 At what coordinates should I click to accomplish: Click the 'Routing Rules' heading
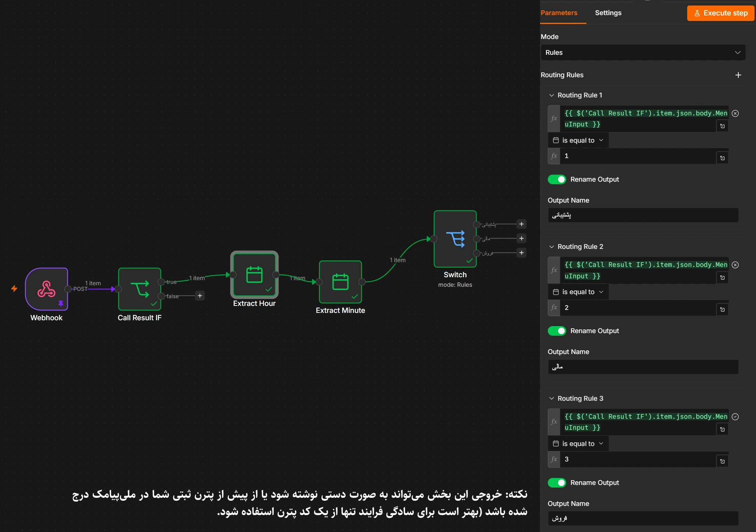[562, 75]
